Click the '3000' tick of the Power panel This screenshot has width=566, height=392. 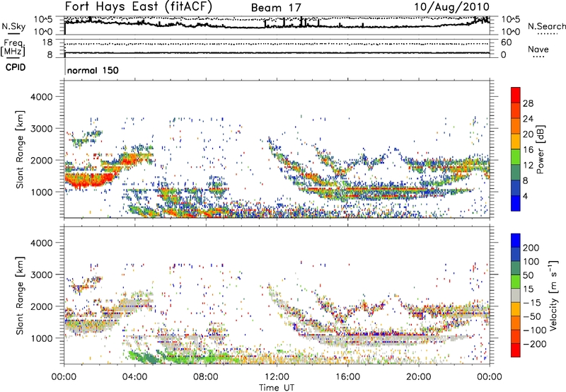pos(42,129)
